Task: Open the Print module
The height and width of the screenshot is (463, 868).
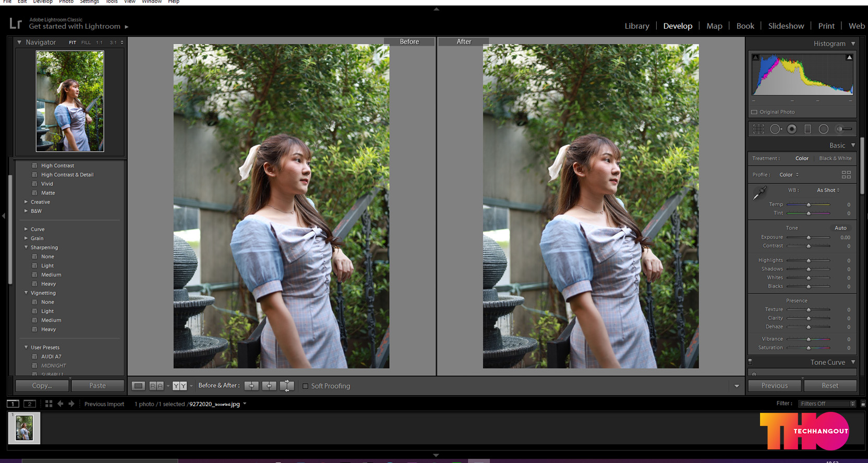Action: [826, 26]
